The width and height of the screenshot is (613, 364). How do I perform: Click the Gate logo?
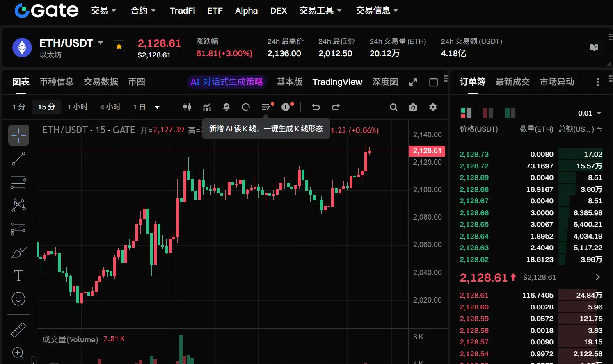tap(46, 11)
